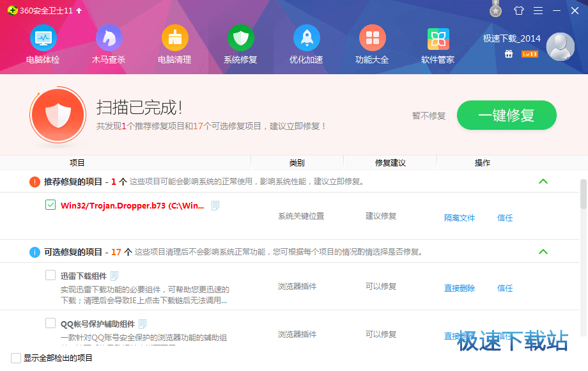Click the upgrade arrow next to 360安全卫士11

tap(79, 10)
